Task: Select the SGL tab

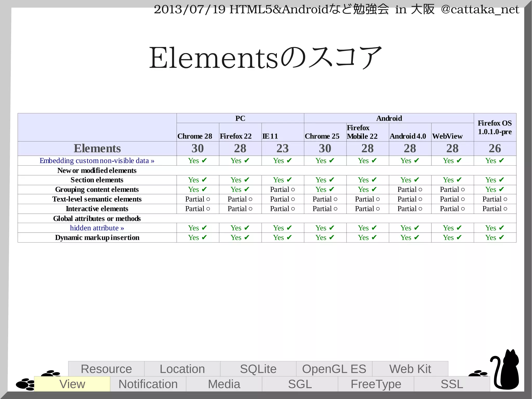Action: tap(300, 384)
